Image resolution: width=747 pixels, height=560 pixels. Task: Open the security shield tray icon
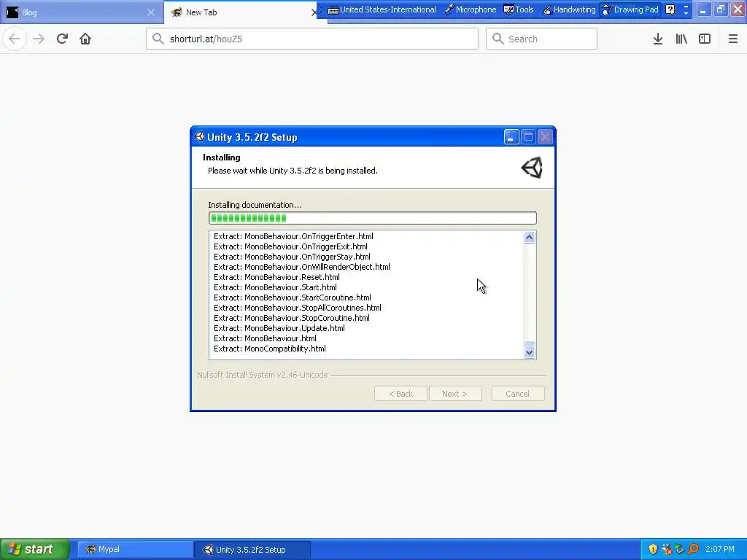click(653, 550)
